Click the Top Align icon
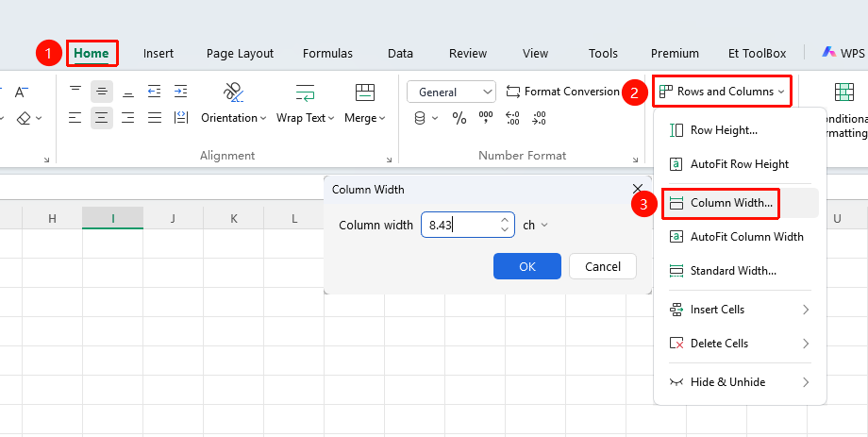Screen dimensions: 868x437 pos(75,92)
